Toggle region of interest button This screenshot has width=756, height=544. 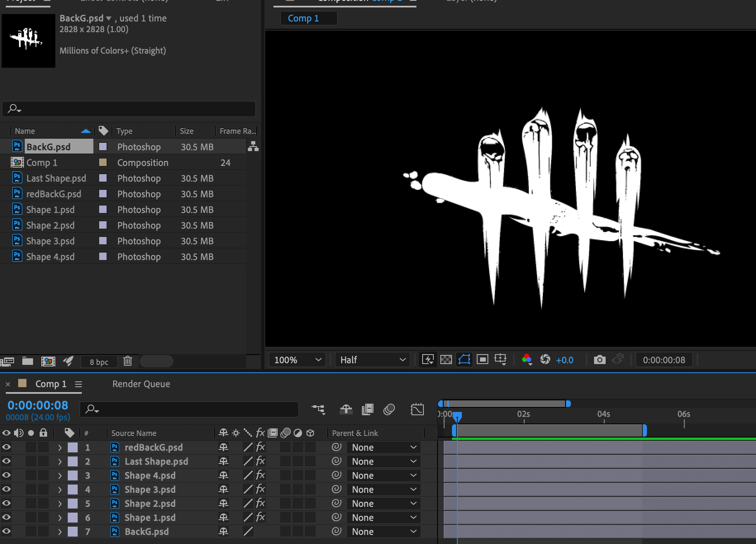pyautogui.click(x=482, y=360)
